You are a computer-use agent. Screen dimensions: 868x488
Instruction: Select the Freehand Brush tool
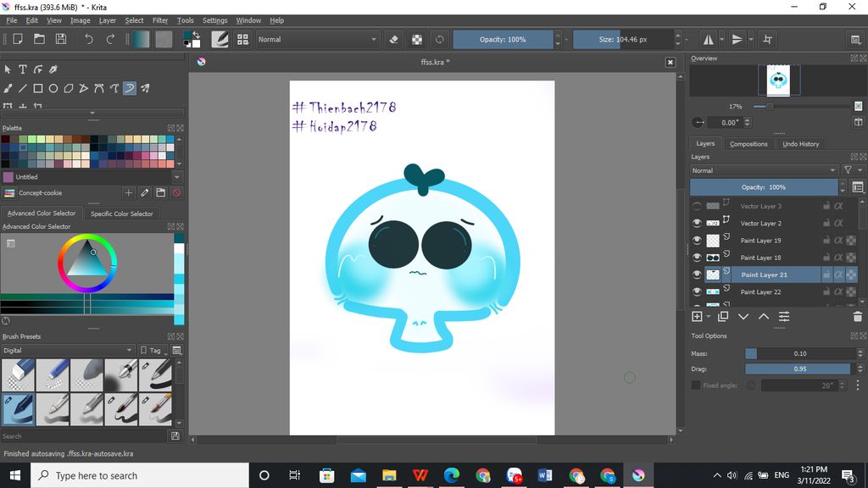coord(7,88)
